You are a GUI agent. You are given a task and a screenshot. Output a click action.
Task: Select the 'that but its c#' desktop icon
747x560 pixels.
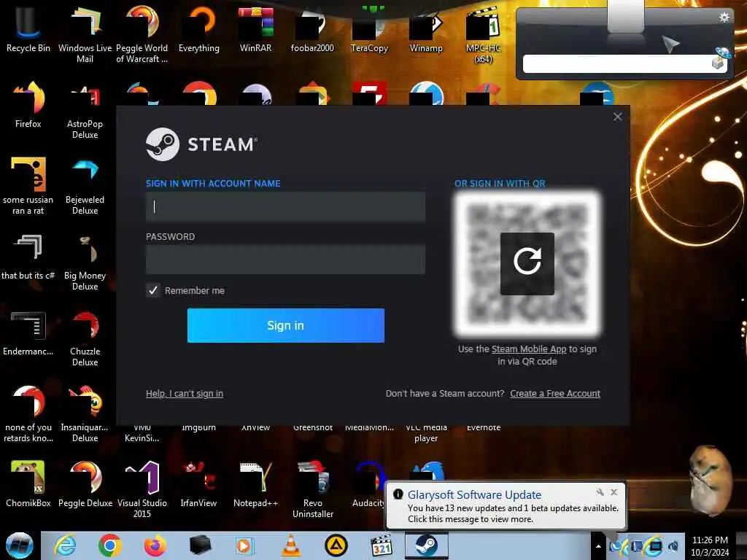pos(28,257)
